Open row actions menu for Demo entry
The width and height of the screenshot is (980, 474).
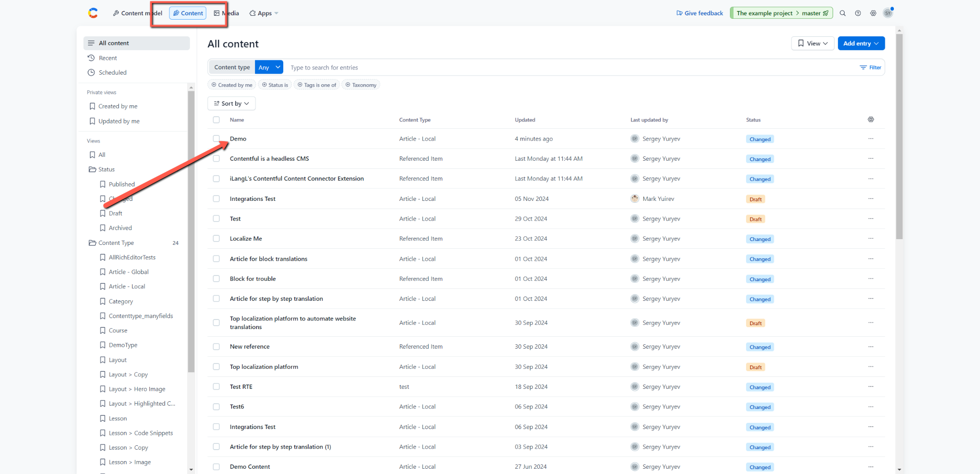[871, 139]
